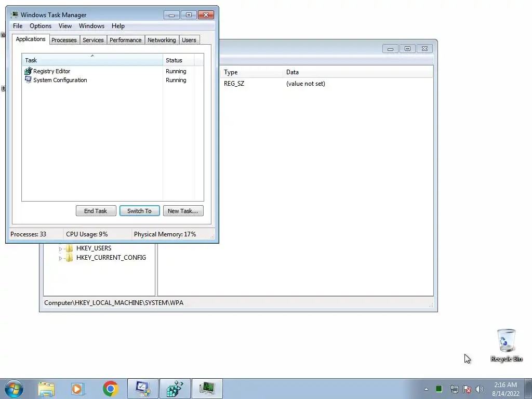
Task: Expand the HKEY_CURRENT_CONFIG tree node
Action: (x=60, y=258)
